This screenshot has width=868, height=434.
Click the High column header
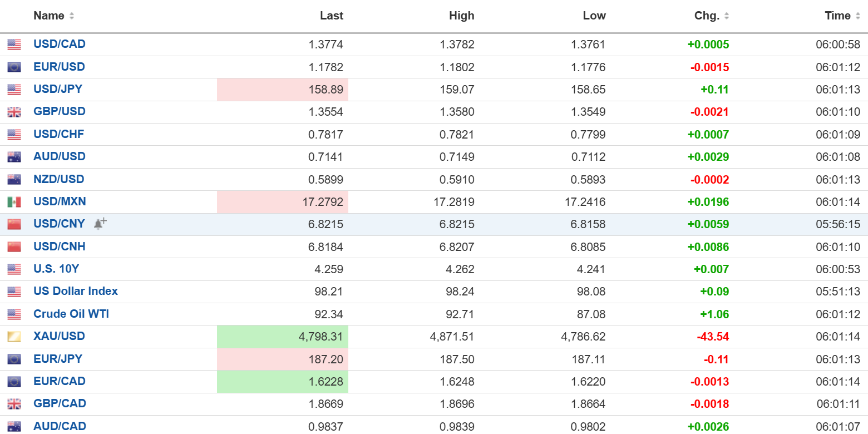point(461,16)
